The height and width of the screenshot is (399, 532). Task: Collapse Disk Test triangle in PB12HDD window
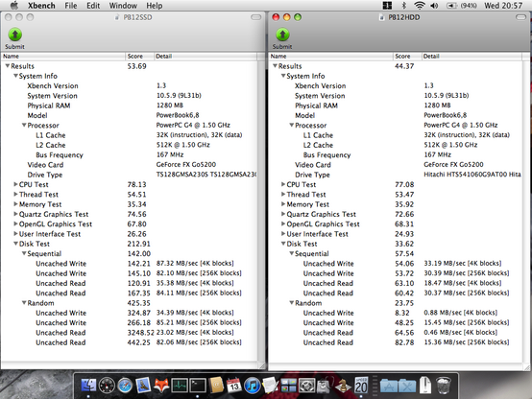pyautogui.click(x=283, y=244)
